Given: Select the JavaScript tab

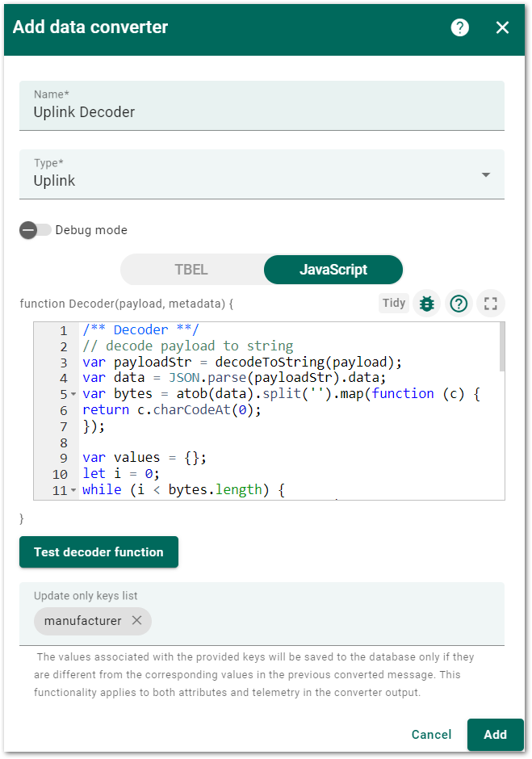Looking at the screenshot, I should pyautogui.click(x=333, y=270).
